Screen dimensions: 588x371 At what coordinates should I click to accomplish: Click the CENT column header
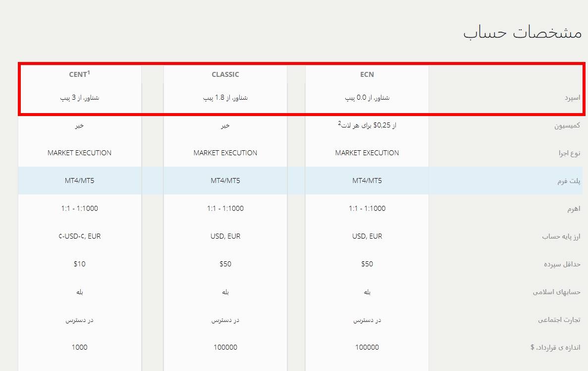[x=79, y=74]
